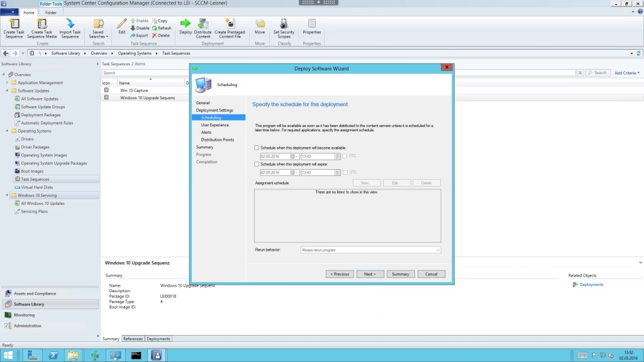
Task: Click the Cancel button in wizard
Action: (431, 274)
